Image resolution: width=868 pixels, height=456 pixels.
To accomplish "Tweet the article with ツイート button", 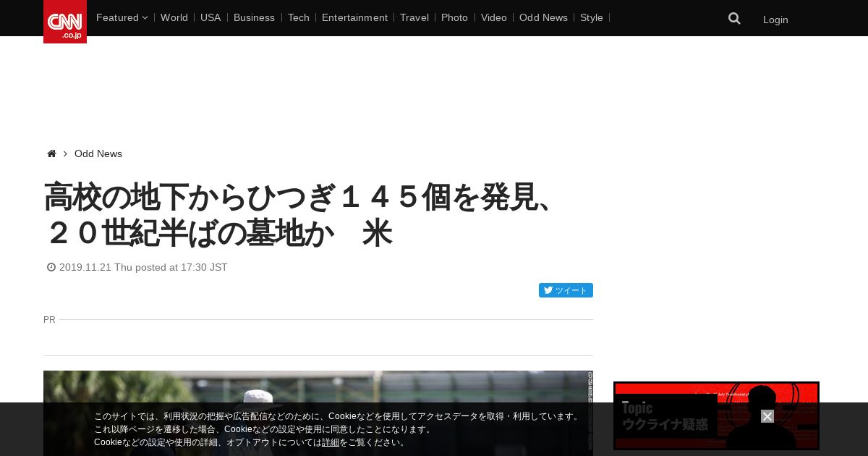I will coord(566,290).
